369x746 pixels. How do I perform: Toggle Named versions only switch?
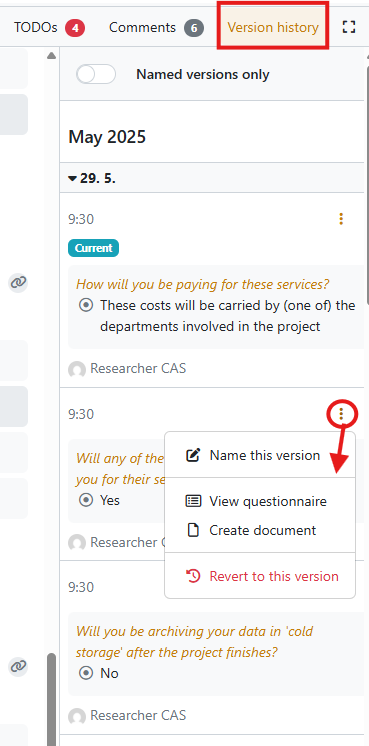point(96,74)
